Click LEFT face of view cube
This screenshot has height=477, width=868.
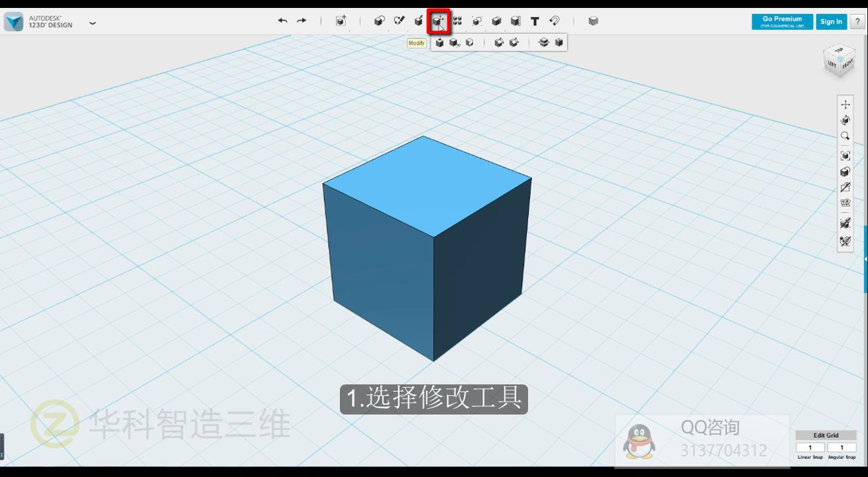[832, 64]
